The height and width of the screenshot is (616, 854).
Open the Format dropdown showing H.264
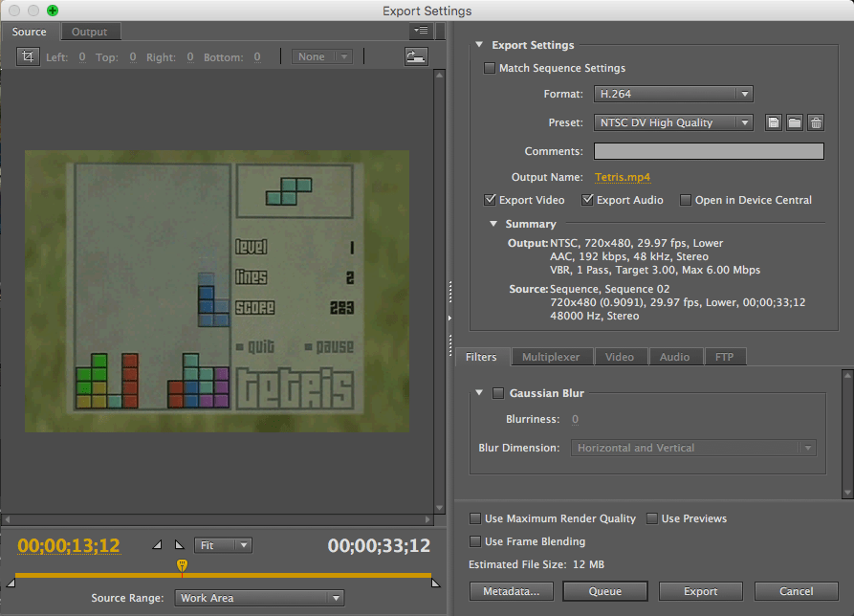click(673, 94)
